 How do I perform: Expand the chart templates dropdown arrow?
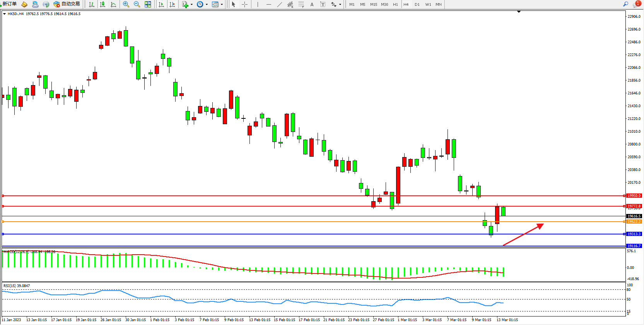222,5
